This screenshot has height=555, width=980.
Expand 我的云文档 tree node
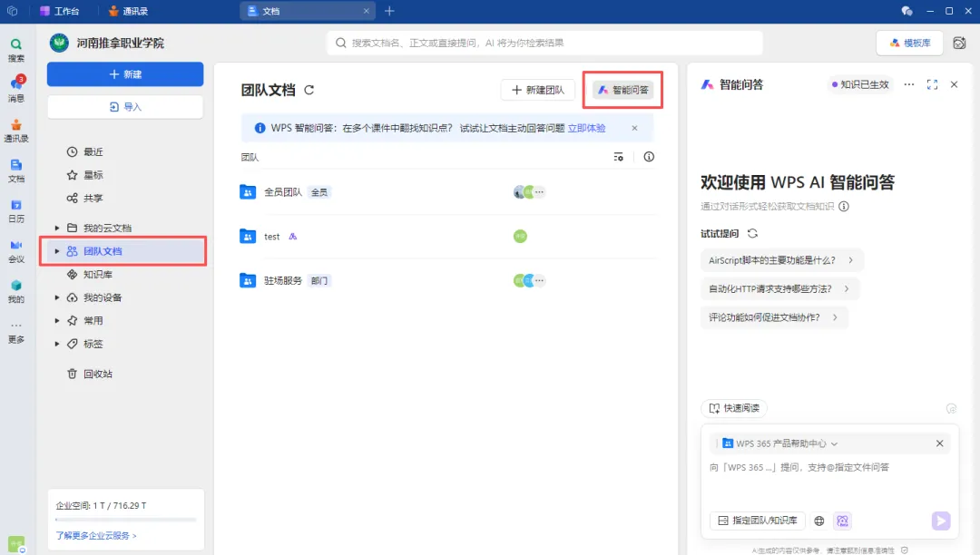tap(57, 228)
